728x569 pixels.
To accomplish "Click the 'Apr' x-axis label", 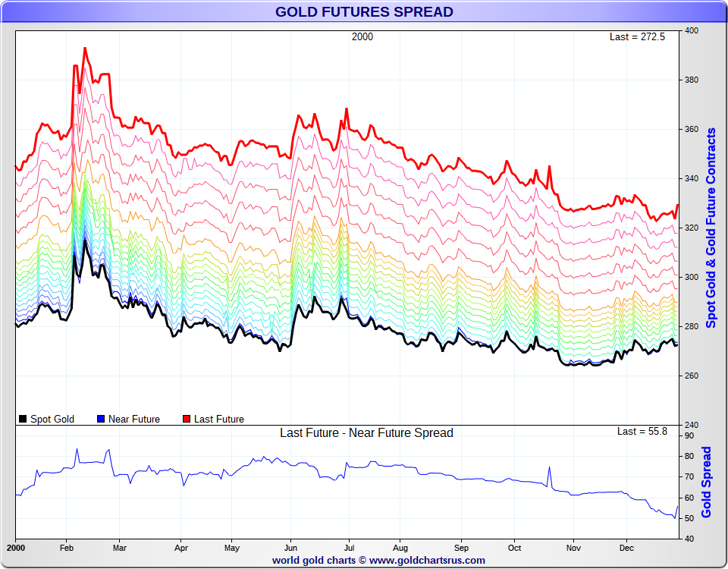I will point(181,548).
